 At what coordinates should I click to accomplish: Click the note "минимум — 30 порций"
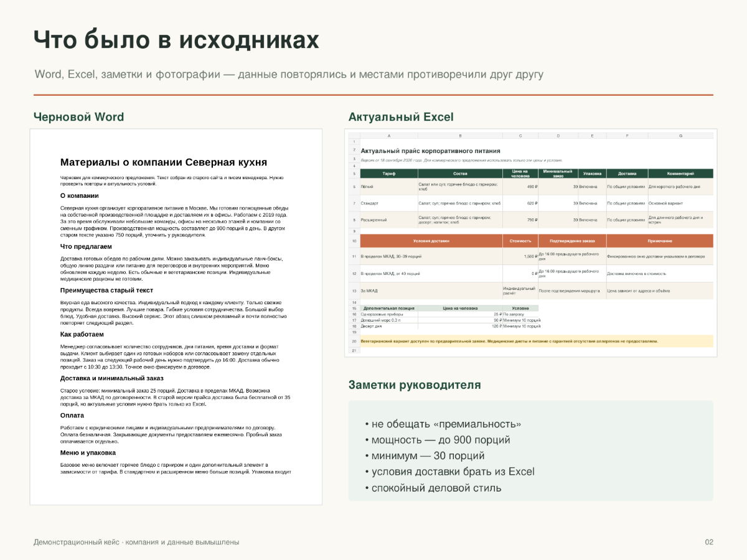coord(425,456)
